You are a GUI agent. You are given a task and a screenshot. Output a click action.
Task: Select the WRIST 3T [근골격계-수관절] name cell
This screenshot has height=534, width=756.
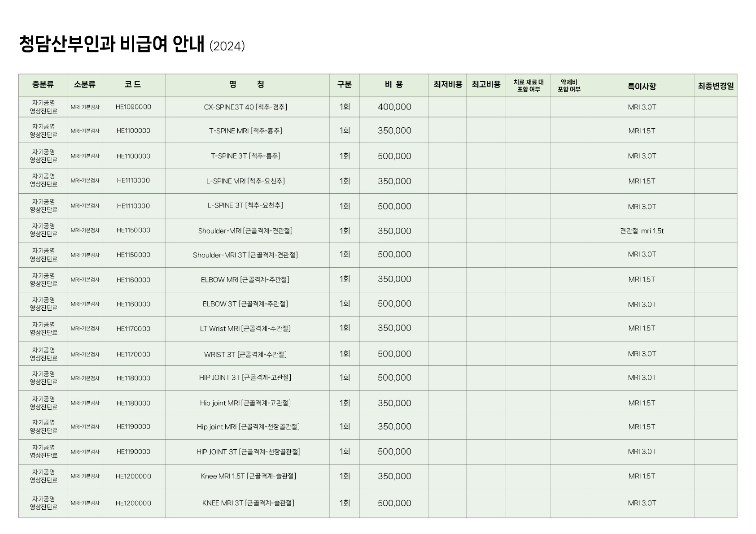245,355
